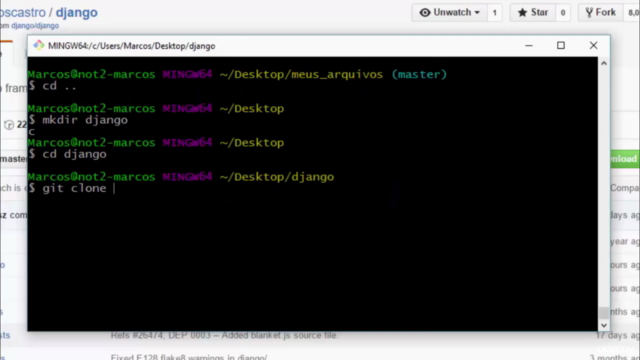Viewport: 640px width, 360px height.
Task: Click '~/Desktop/meus_arquivos' path text
Action: click(x=301, y=75)
